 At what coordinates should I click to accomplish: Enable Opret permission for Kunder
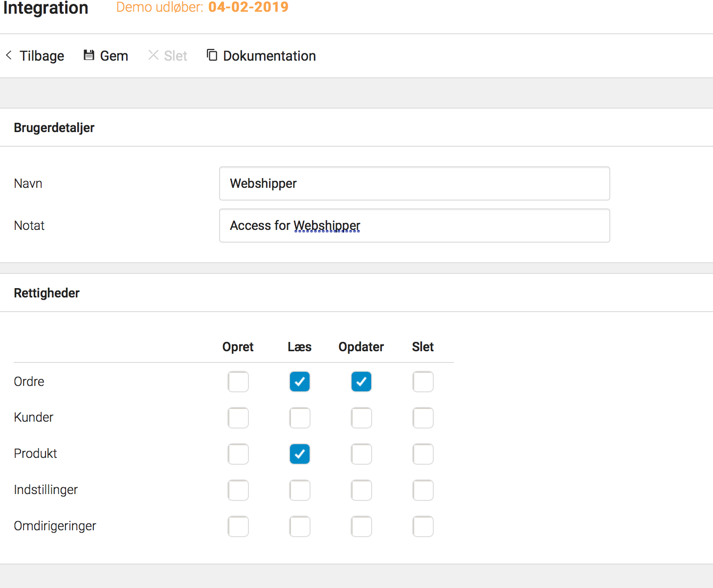coord(238,418)
